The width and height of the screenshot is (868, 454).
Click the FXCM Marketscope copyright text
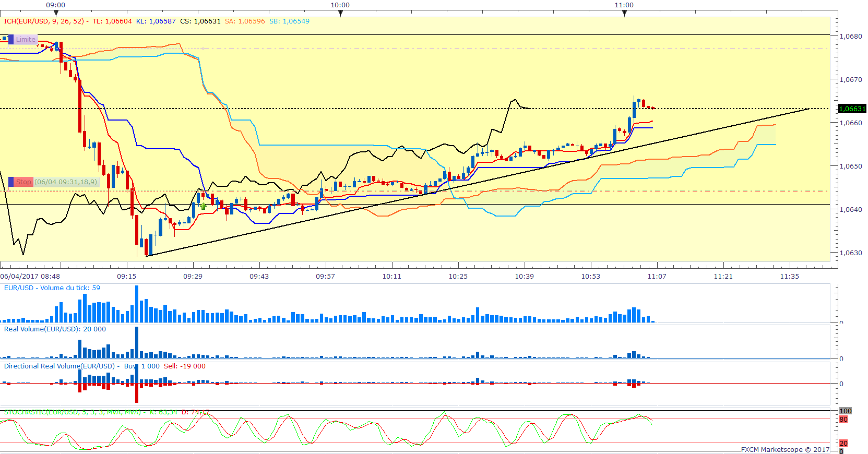click(x=785, y=449)
